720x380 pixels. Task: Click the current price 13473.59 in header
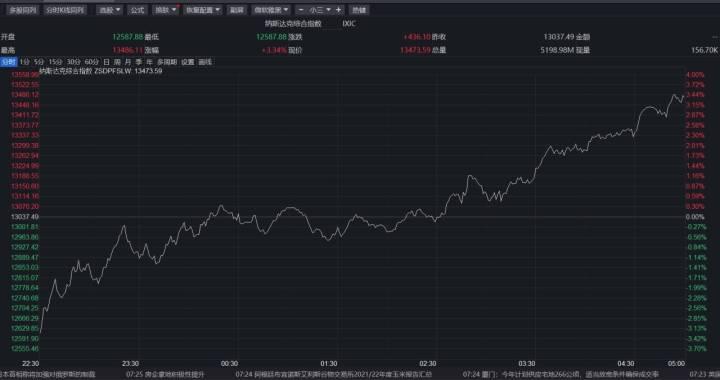416,50
